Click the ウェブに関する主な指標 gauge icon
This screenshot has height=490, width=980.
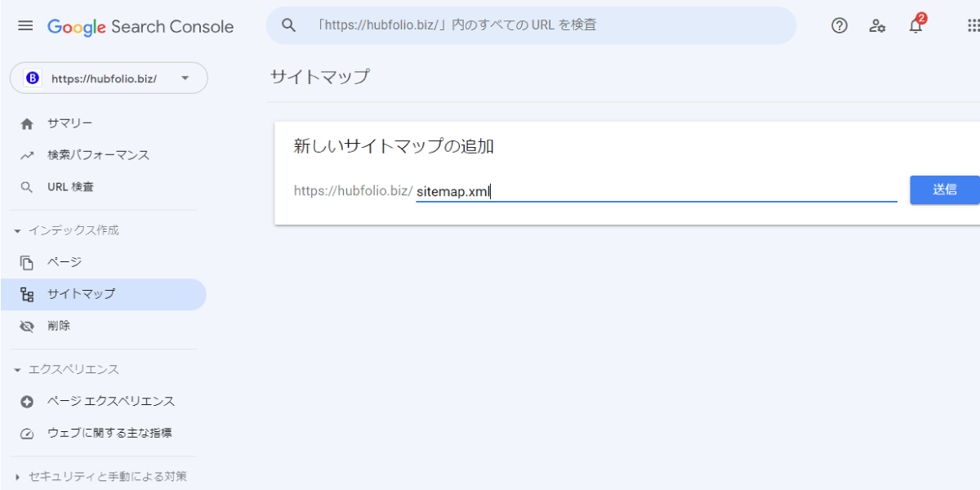(27, 434)
